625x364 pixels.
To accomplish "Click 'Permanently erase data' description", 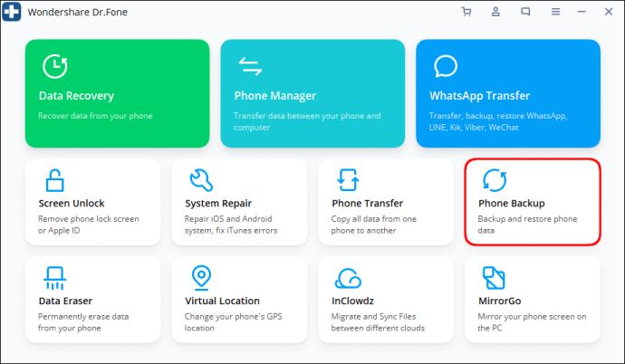I will (83, 322).
